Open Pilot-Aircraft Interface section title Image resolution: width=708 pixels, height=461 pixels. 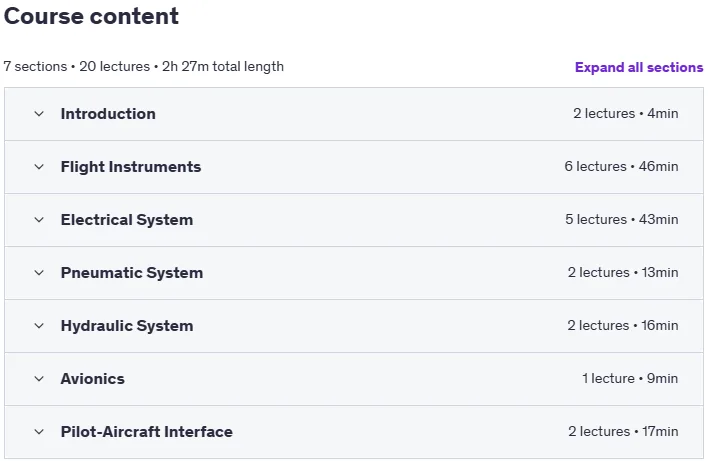click(x=147, y=432)
